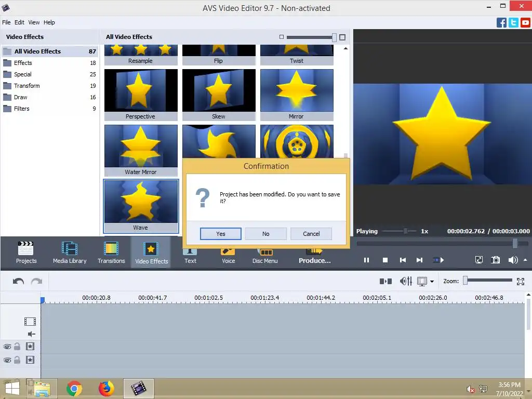Open File Explorer from the taskbar

coord(42,389)
